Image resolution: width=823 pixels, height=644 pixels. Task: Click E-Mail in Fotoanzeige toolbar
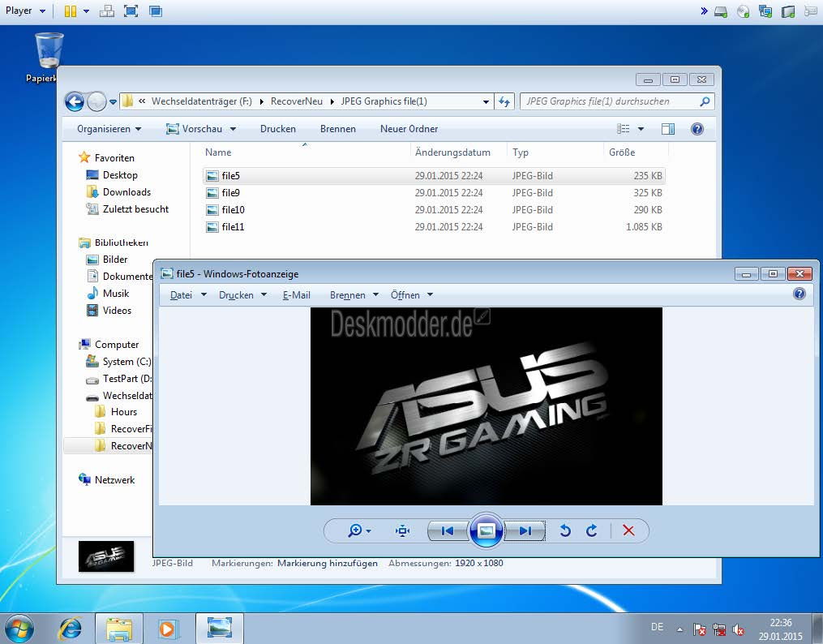coord(297,295)
